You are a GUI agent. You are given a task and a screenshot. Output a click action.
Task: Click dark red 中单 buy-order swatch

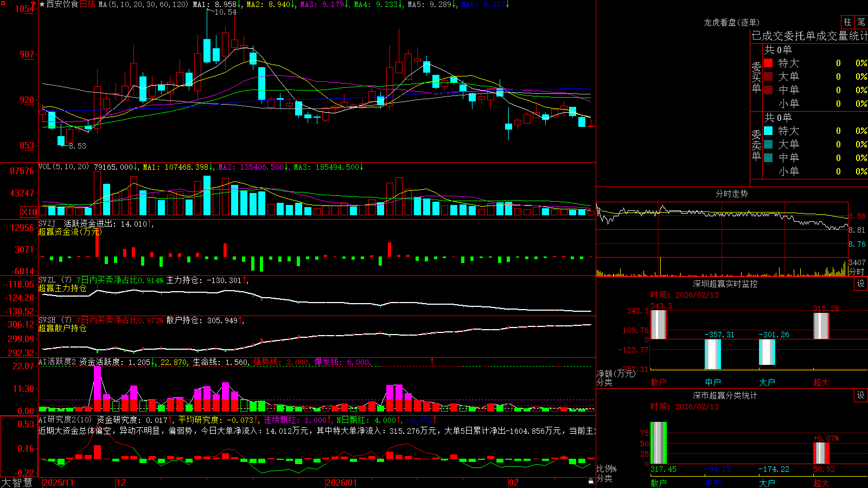(768, 89)
